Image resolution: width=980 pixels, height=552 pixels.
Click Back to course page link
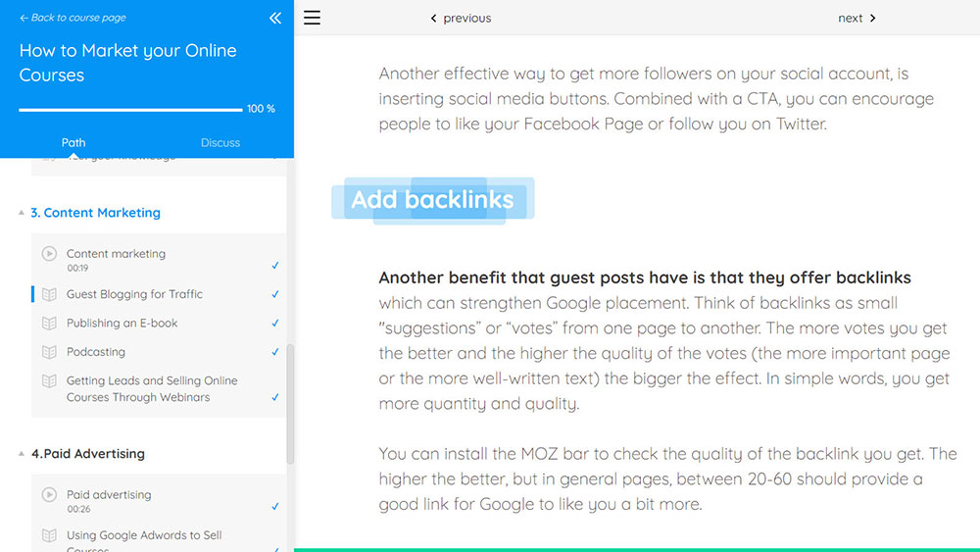point(73,18)
